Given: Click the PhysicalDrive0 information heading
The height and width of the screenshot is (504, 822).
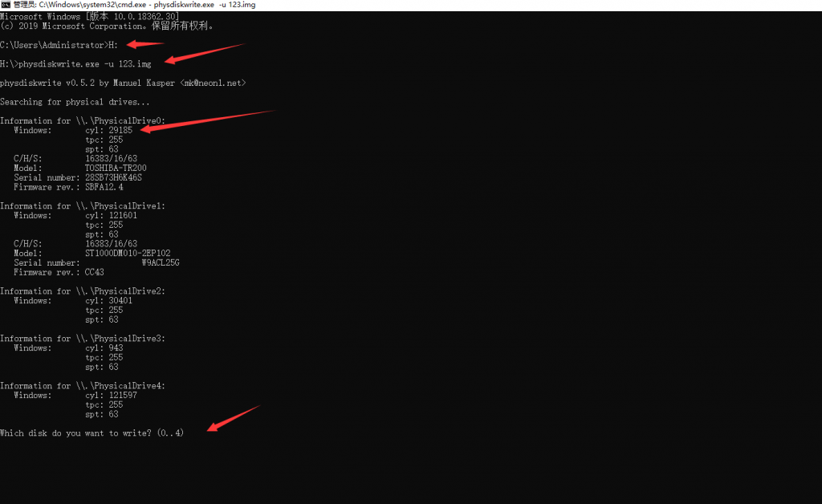Looking at the screenshot, I should (83, 121).
